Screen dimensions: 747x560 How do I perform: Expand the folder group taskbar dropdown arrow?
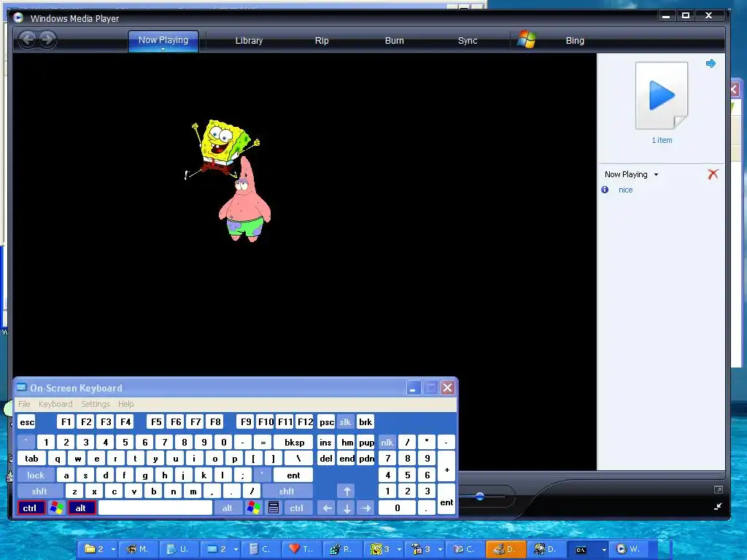coord(113,550)
